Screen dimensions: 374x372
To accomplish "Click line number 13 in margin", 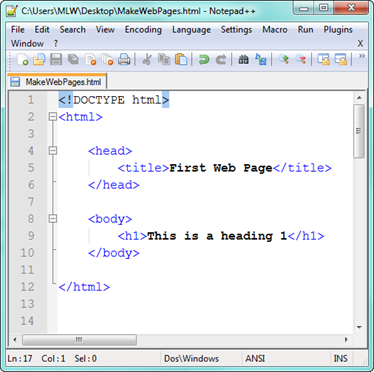I will pos(27,304).
